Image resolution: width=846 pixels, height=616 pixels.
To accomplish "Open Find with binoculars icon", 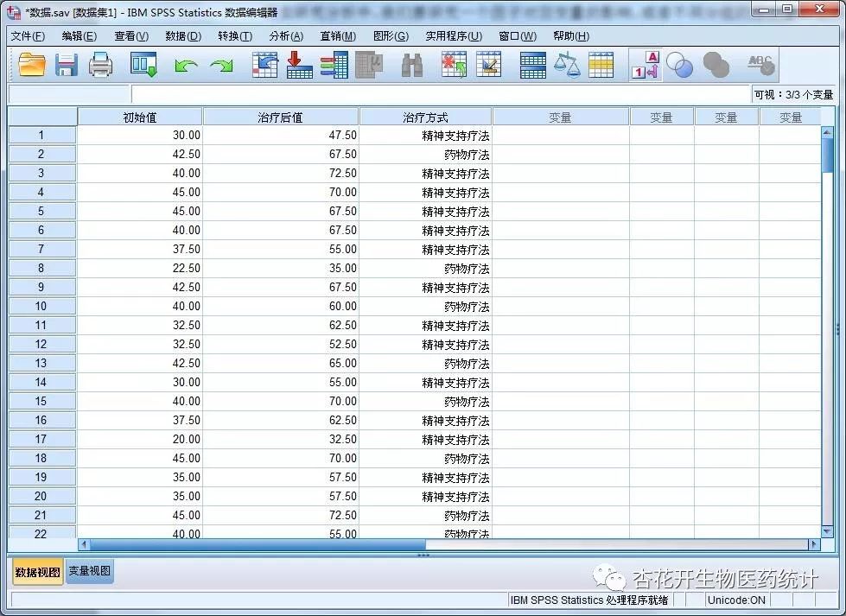I will 412,66.
